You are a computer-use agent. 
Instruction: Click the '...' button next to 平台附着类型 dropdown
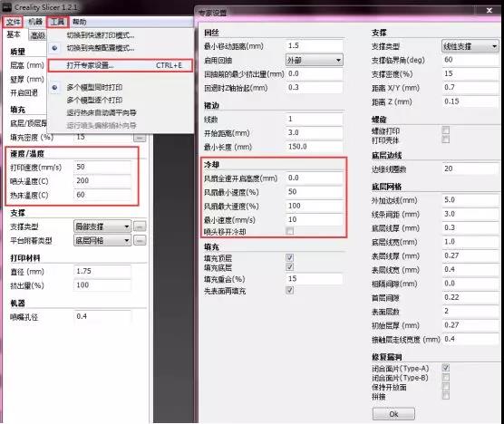(140, 240)
